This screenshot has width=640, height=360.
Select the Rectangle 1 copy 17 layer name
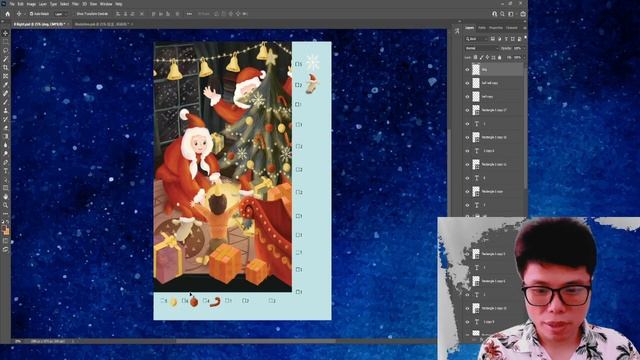coord(494,110)
